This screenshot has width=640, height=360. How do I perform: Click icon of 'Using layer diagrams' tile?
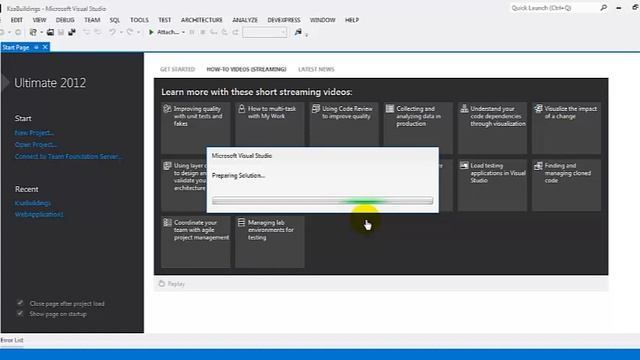(167, 165)
